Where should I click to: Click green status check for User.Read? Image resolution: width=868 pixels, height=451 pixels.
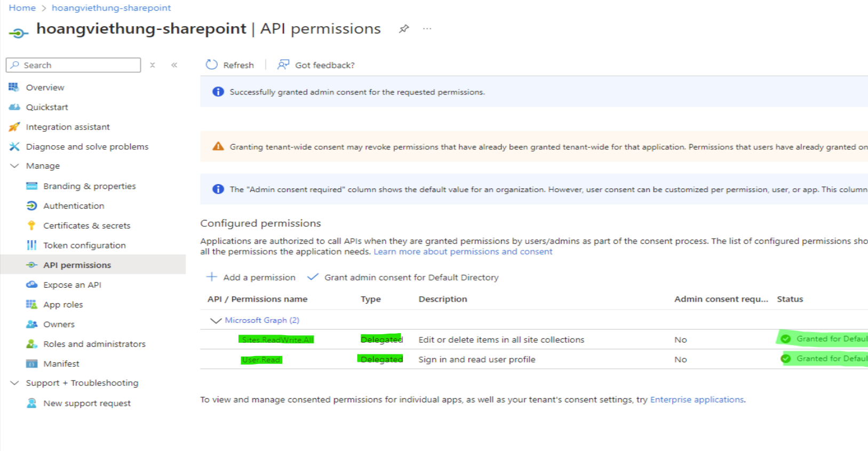click(786, 359)
